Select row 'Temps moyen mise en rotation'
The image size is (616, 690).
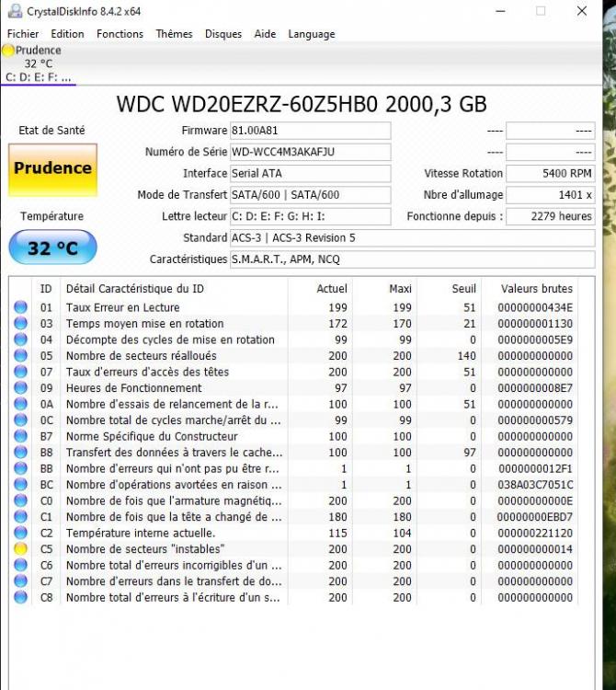click(x=293, y=324)
